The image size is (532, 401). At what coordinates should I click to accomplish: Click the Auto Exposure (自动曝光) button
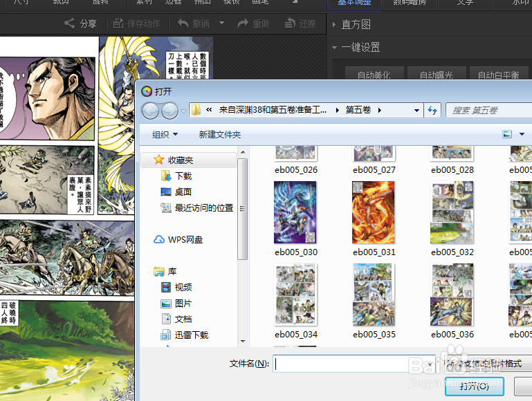pyautogui.click(x=437, y=74)
